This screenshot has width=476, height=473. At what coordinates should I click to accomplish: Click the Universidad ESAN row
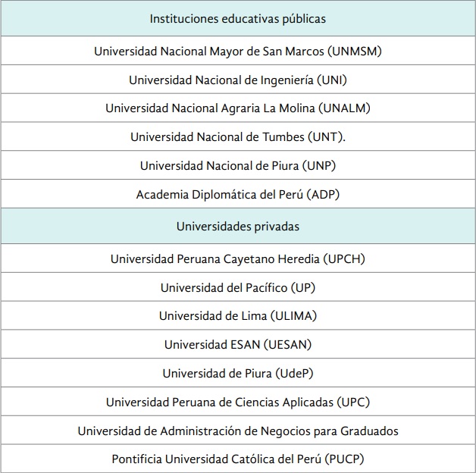(x=238, y=344)
